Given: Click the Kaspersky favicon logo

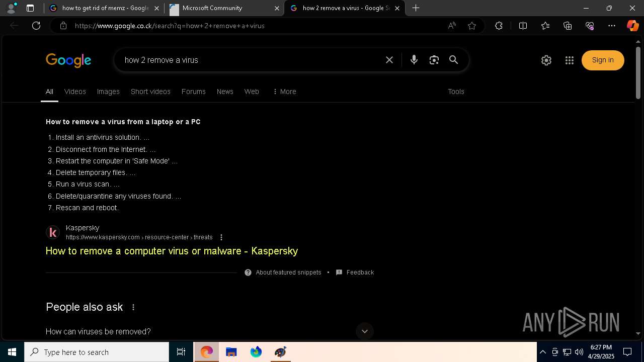Looking at the screenshot, I should click(53, 232).
